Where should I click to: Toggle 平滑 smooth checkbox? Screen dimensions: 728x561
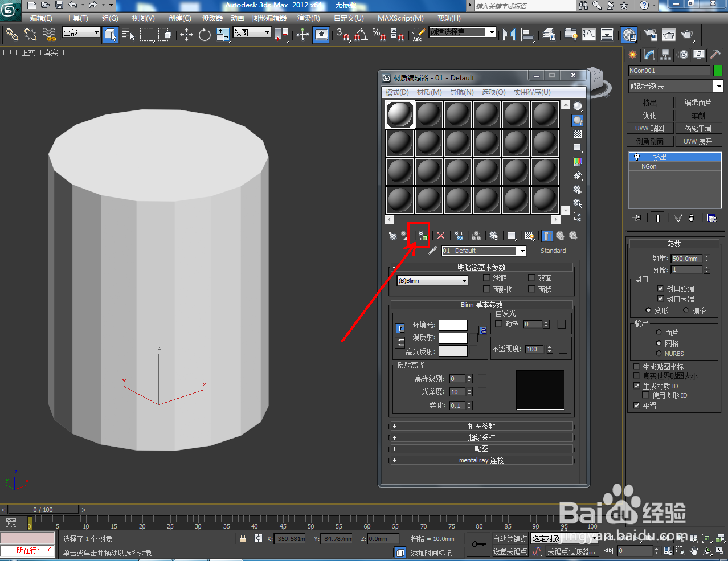637,406
